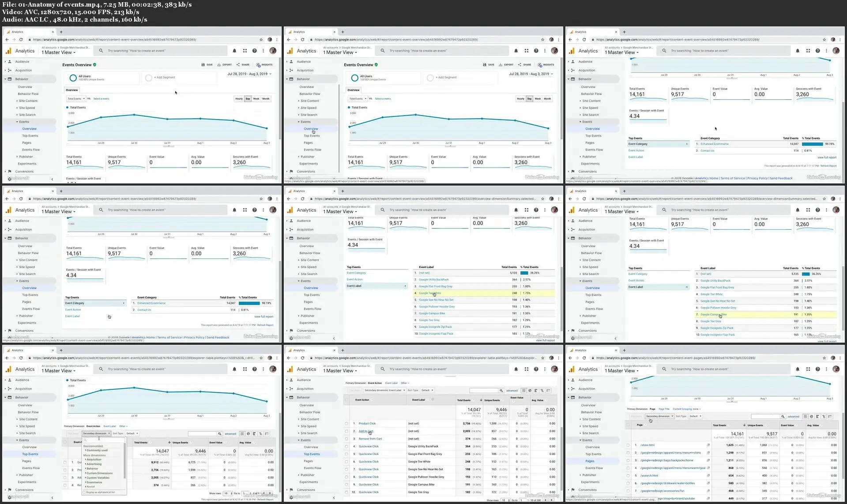Open the external-link icon beside /asearch.html row
The height and width of the screenshot is (504, 847).
708,475
